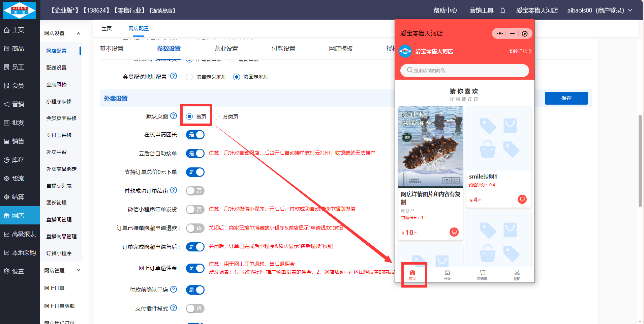Open 帮助中心 in top bar
The image size is (644, 324).
tap(445, 10)
